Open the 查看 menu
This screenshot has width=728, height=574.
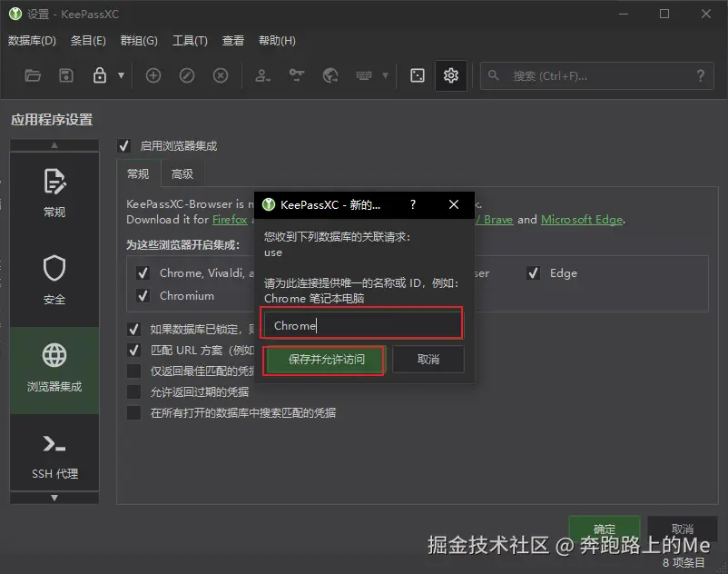[233, 41]
